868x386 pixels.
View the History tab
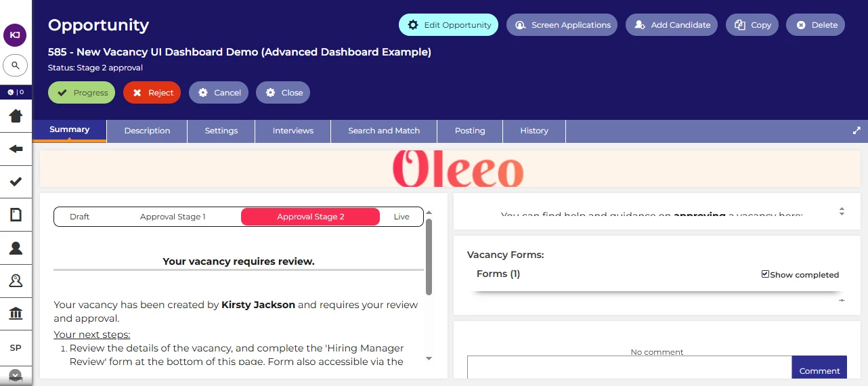(534, 131)
